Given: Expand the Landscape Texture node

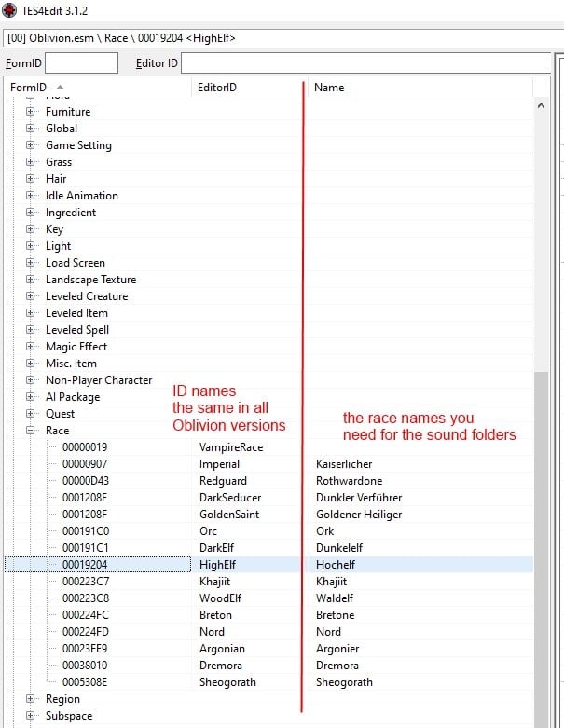Looking at the screenshot, I should click(x=30, y=279).
